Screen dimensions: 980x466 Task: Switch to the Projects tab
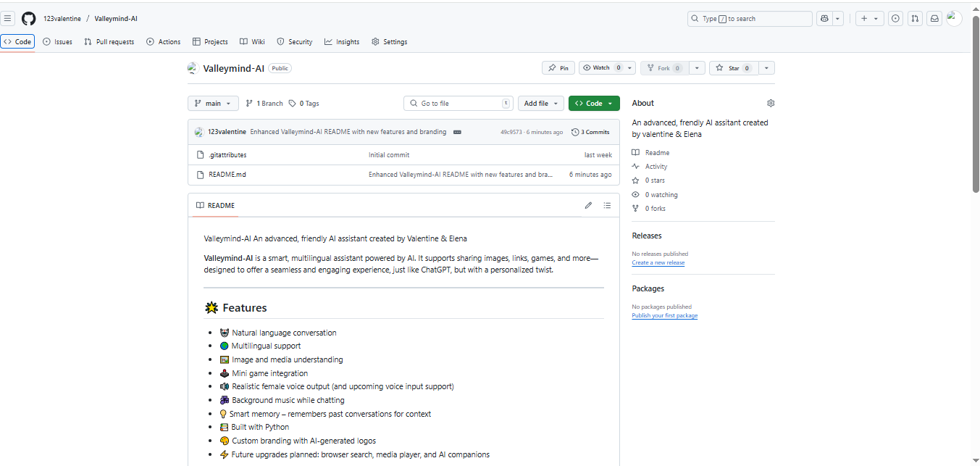pyautogui.click(x=210, y=42)
